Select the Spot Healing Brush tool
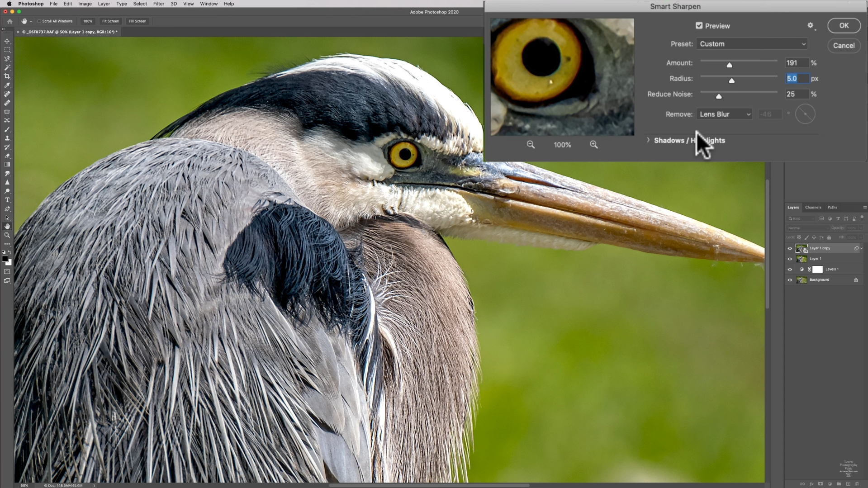The height and width of the screenshot is (488, 868). click(x=7, y=94)
